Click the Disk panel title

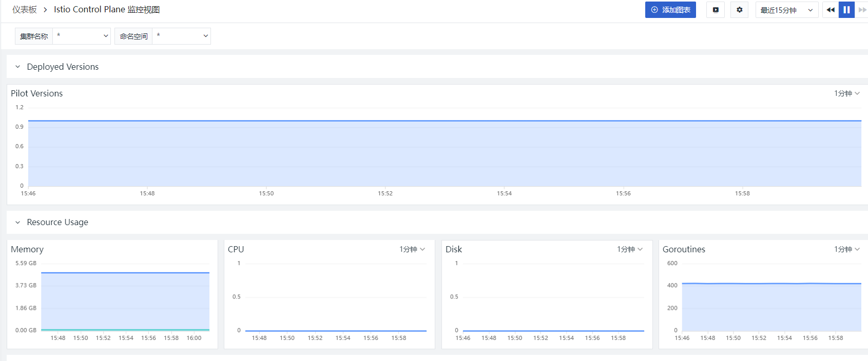(x=454, y=249)
